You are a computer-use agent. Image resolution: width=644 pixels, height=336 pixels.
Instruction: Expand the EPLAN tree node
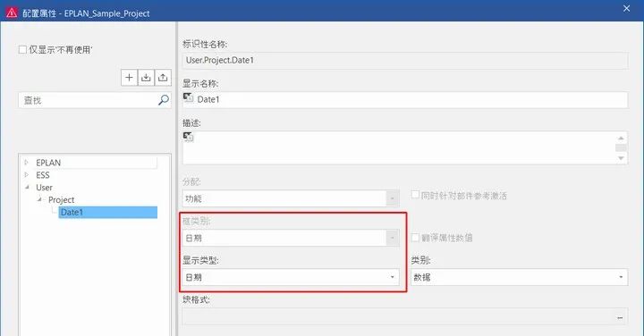[27, 163]
